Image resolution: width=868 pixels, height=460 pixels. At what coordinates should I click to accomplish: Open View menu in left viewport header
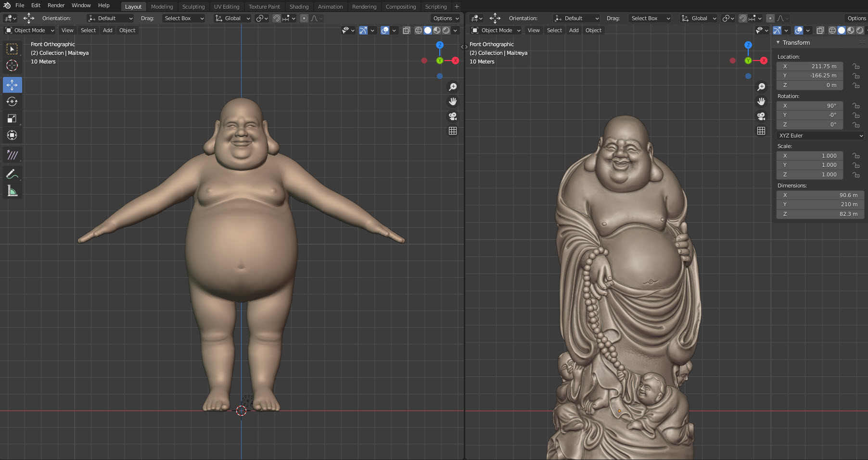67,30
